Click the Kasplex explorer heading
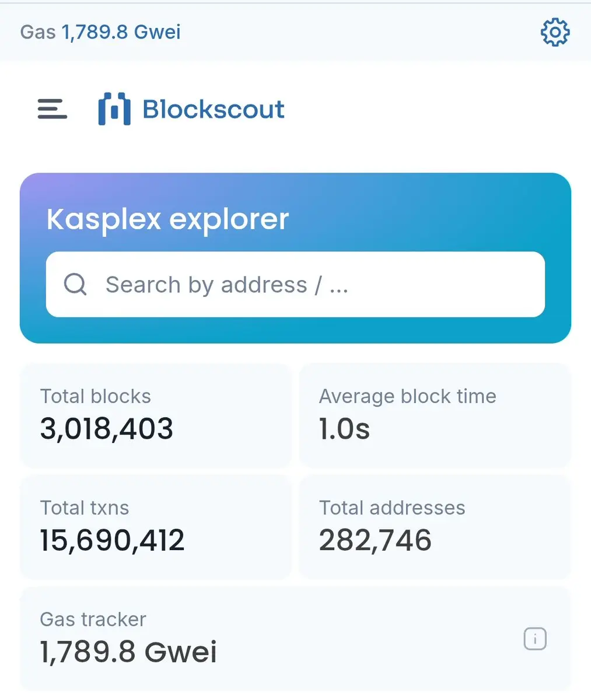 [168, 220]
